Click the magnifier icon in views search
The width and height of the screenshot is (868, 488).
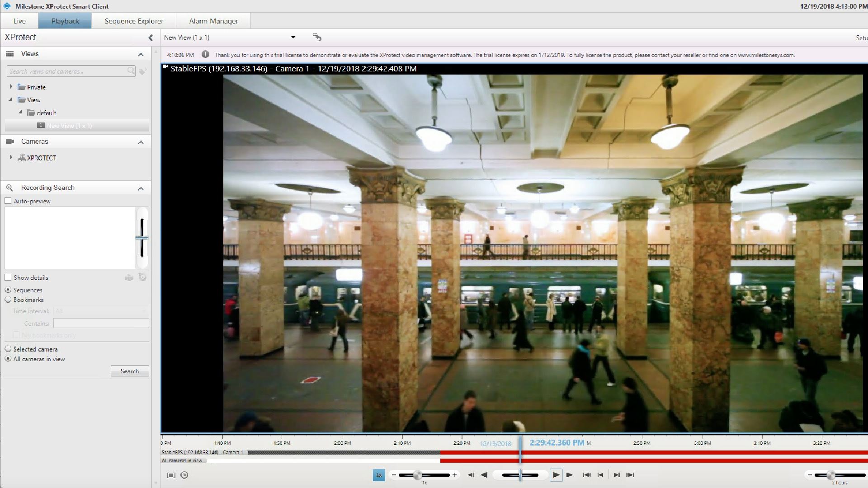tap(131, 70)
